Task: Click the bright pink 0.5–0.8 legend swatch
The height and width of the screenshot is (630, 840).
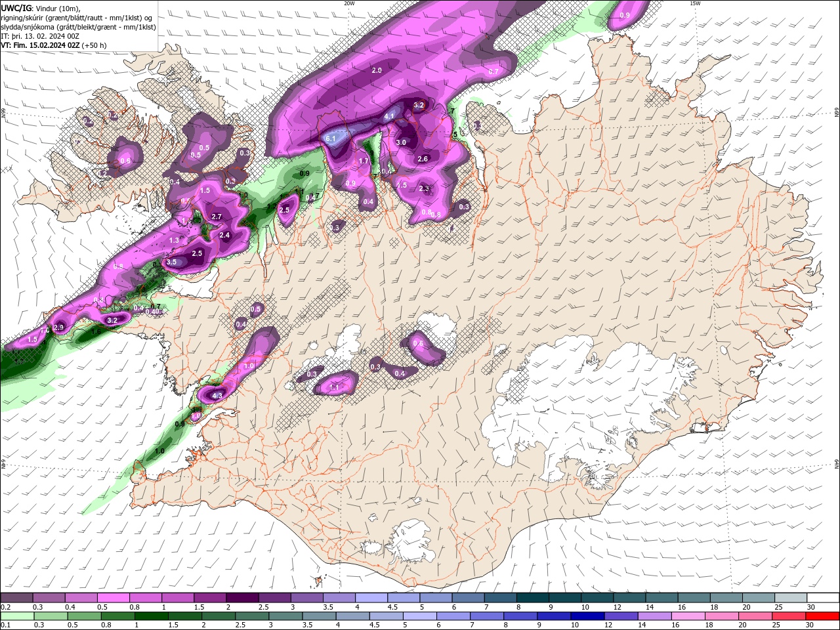Action: coord(114,598)
